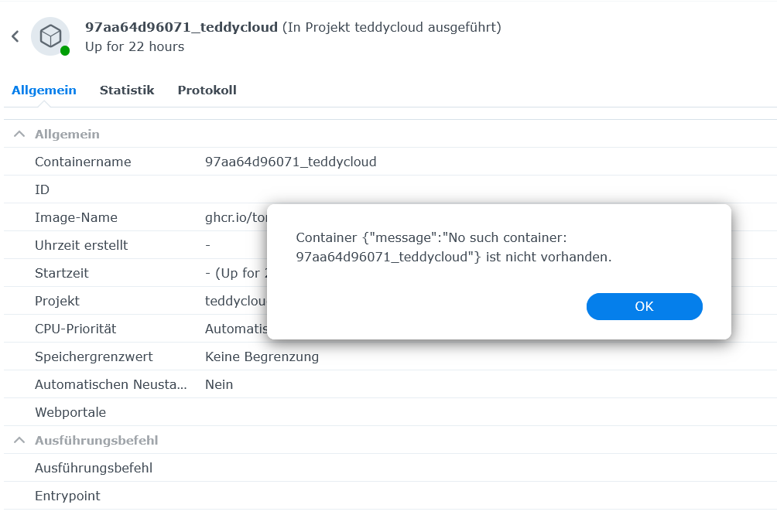777x532 pixels.
Task: Click the container title in header
Action: (x=181, y=28)
